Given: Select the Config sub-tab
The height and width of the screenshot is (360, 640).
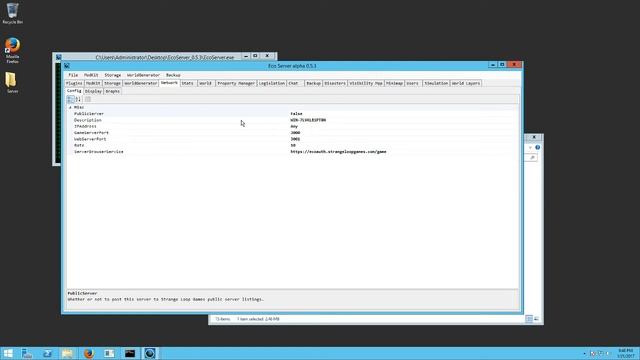Looking at the screenshot, I should 74,91.
